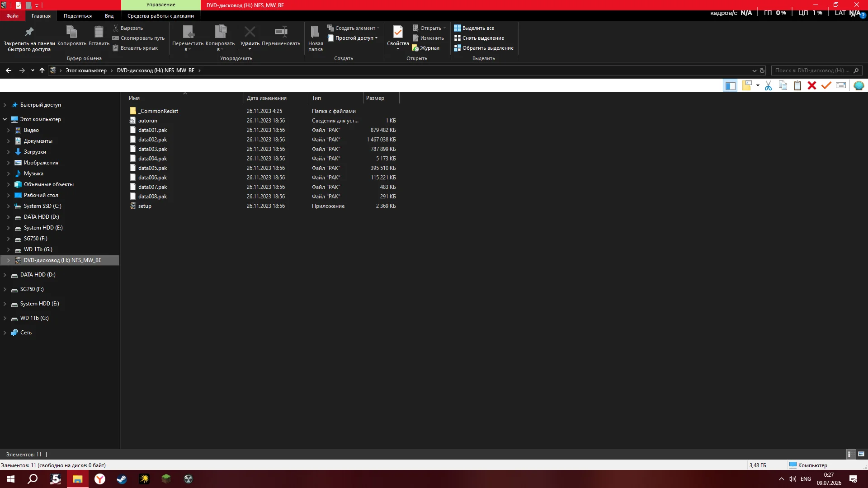The height and width of the screenshot is (488, 868).
Task: Click Этот компьютер in the address bar
Action: 86,70
